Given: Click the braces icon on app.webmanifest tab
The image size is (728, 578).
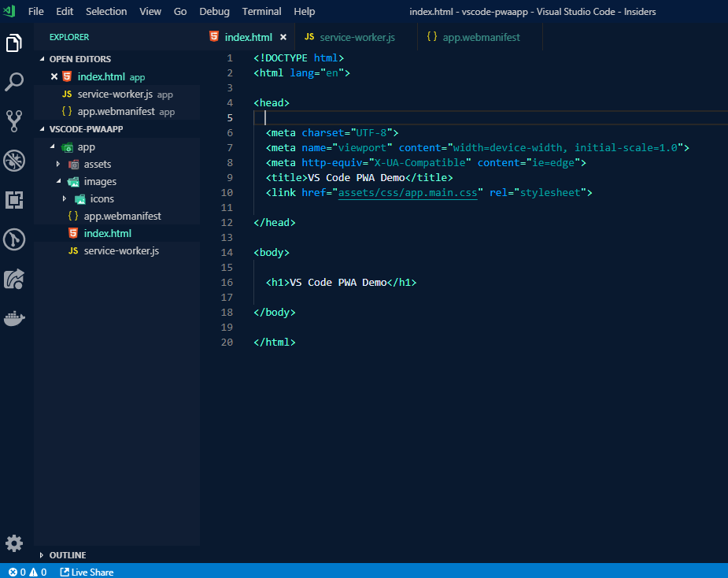Looking at the screenshot, I should (432, 36).
